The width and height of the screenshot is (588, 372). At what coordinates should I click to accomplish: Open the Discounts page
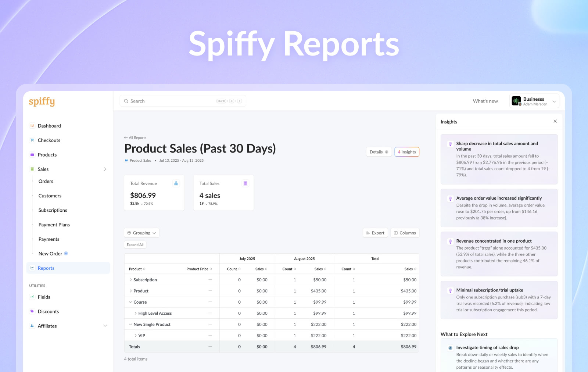tap(48, 312)
